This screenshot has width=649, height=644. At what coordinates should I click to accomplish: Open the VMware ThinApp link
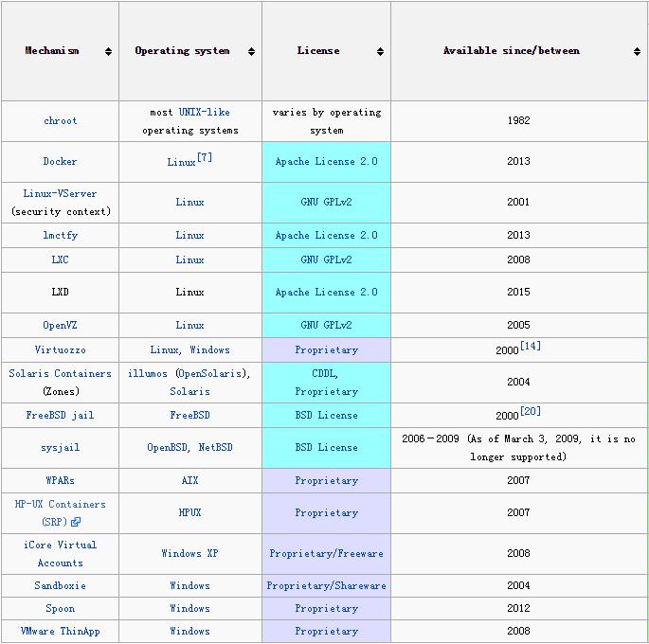tap(60, 631)
